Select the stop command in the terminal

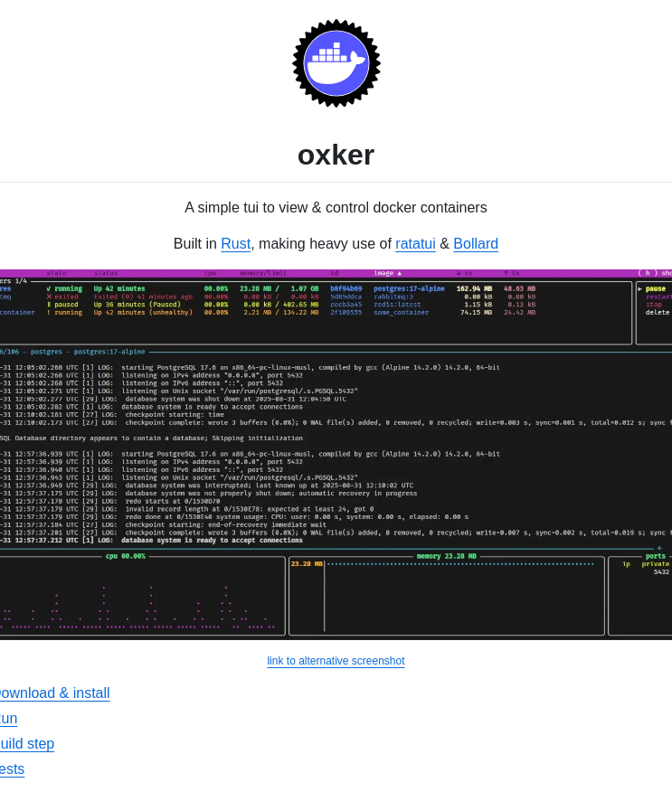653,305
